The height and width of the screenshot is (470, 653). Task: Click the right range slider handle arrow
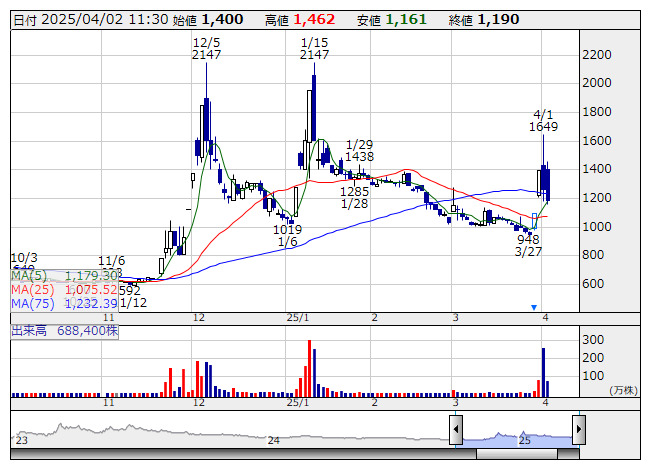[x=578, y=430]
